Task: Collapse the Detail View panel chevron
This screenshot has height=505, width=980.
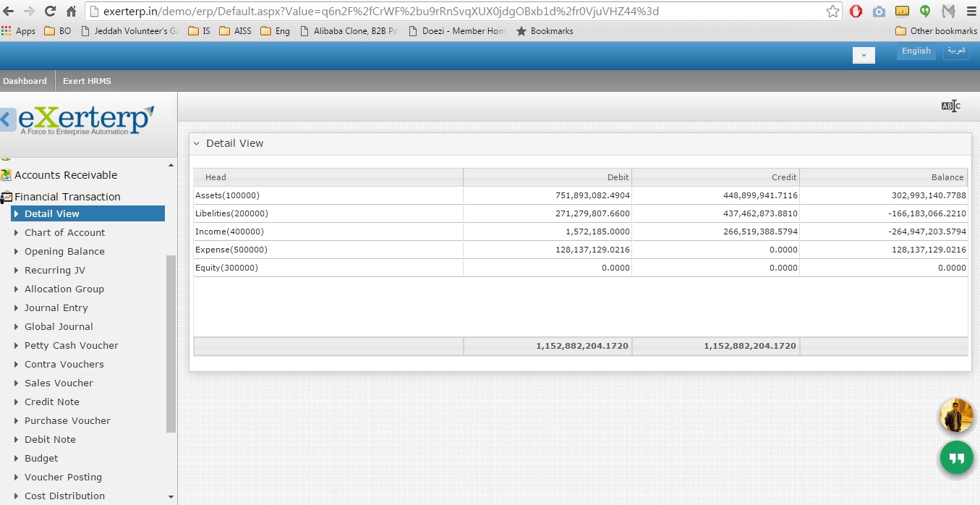Action: [x=196, y=143]
